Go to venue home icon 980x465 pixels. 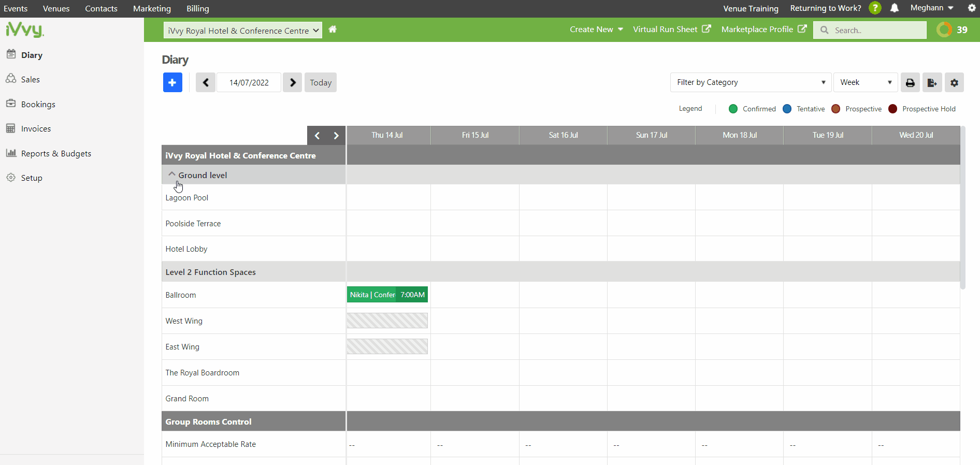333,30
